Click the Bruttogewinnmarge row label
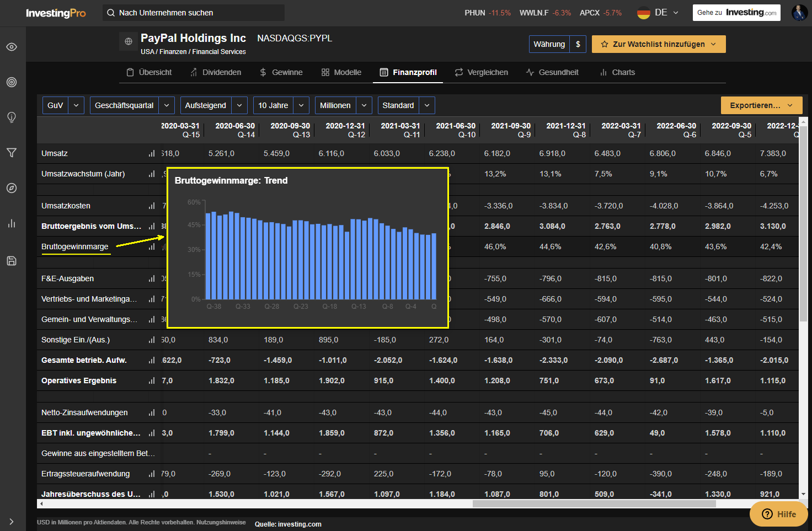The height and width of the screenshot is (531, 812). pos(74,246)
